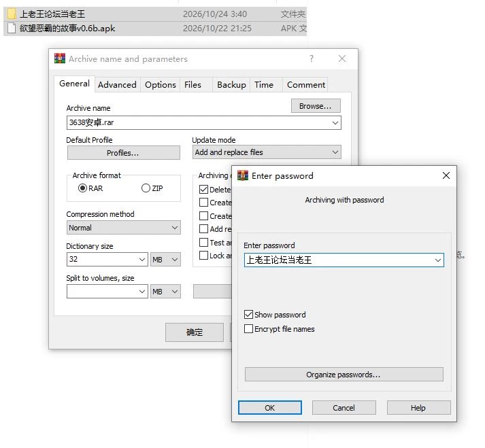The width and height of the screenshot is (485, 448).
Task: Click the 确定 button in archive dialog
Action: [x=195, y=332]
